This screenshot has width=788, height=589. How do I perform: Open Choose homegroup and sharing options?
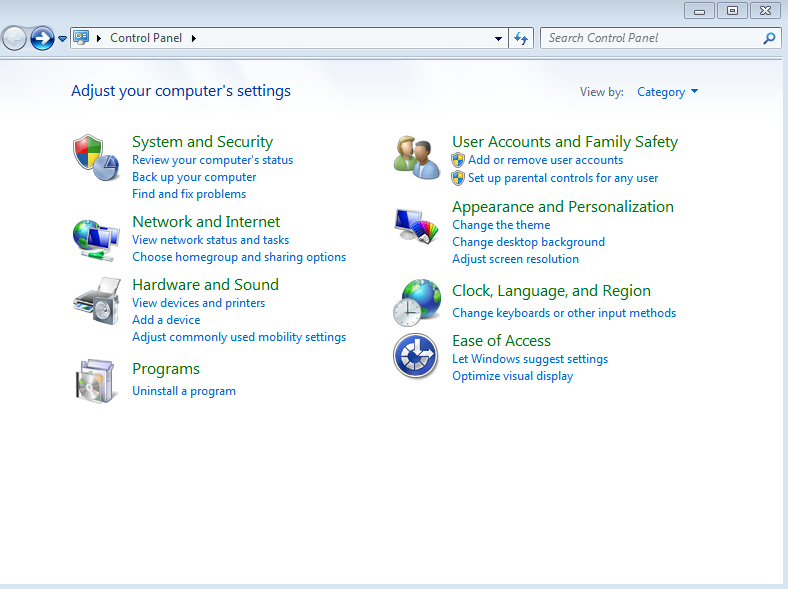click(x=239, y=257)
